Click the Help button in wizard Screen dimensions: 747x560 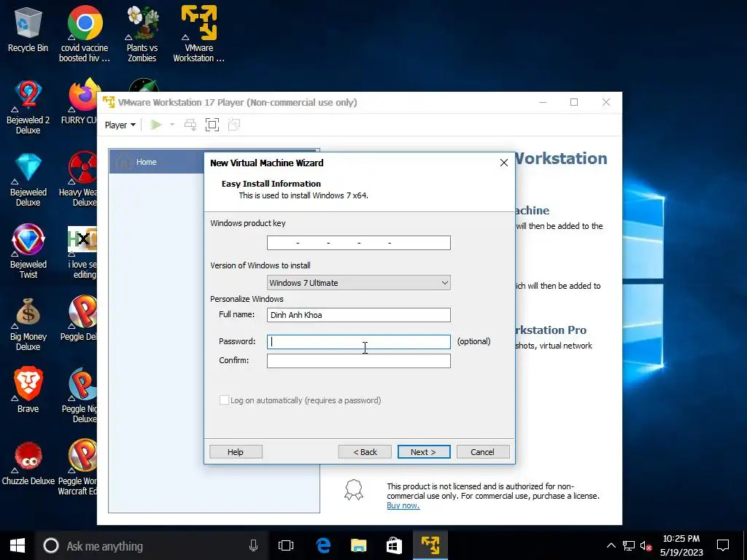pos(236,452)
